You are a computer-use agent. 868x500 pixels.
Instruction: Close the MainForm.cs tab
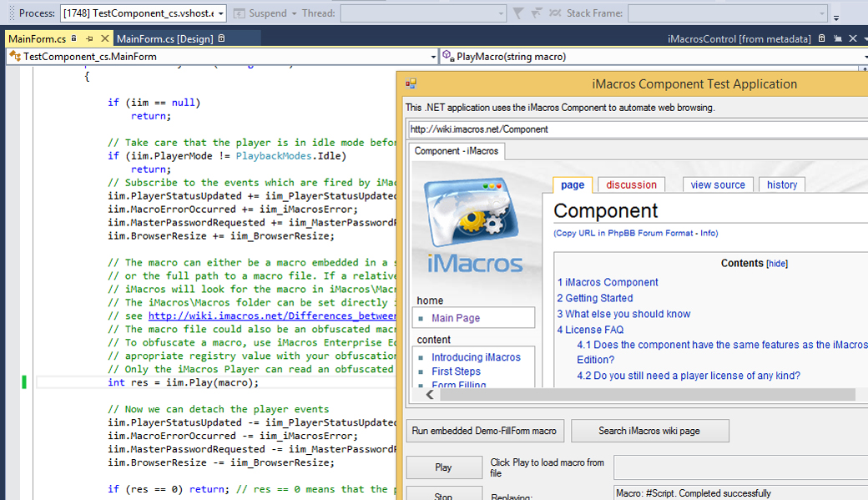click(104, 38)
